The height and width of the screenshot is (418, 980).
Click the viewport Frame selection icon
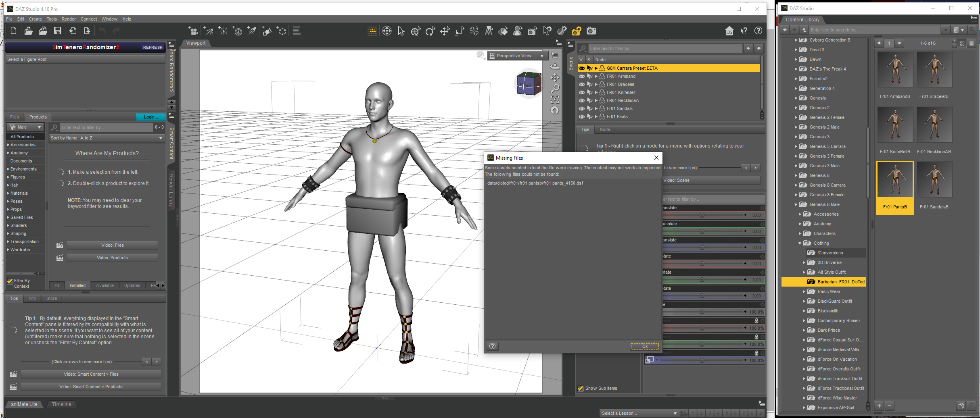(555, 99)
